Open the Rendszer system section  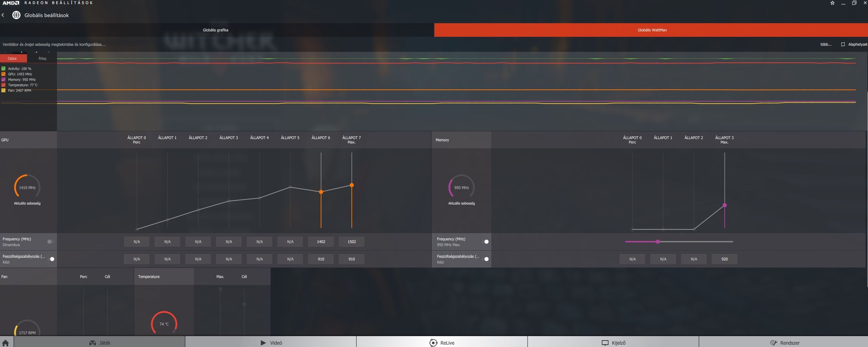(x=784, y=342)
